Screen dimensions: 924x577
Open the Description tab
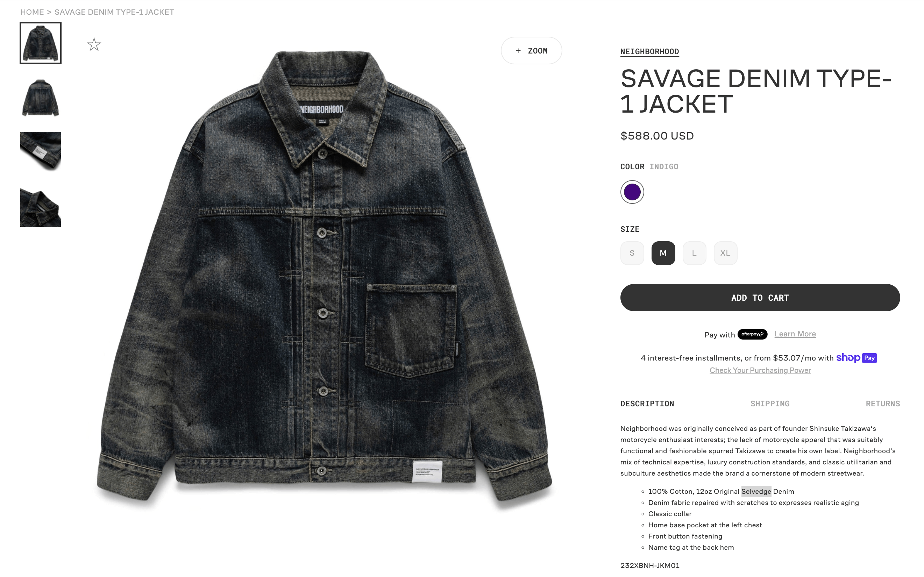(647, 404)
